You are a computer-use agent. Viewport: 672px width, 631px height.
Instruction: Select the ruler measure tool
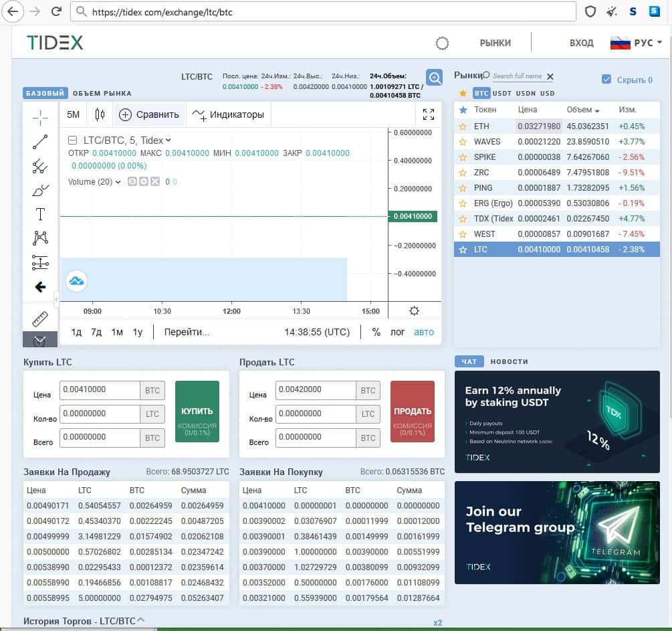40,318
